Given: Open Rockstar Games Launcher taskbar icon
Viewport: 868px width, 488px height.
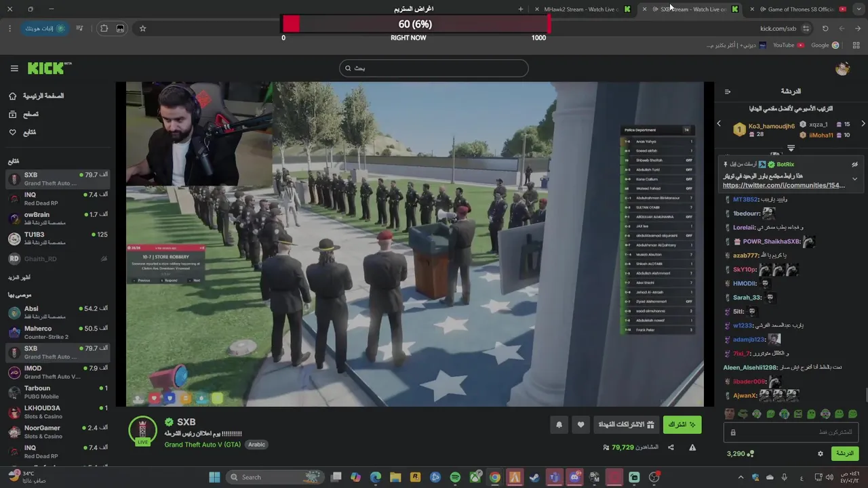Looking at the screenshot, I should click(415, 477).
